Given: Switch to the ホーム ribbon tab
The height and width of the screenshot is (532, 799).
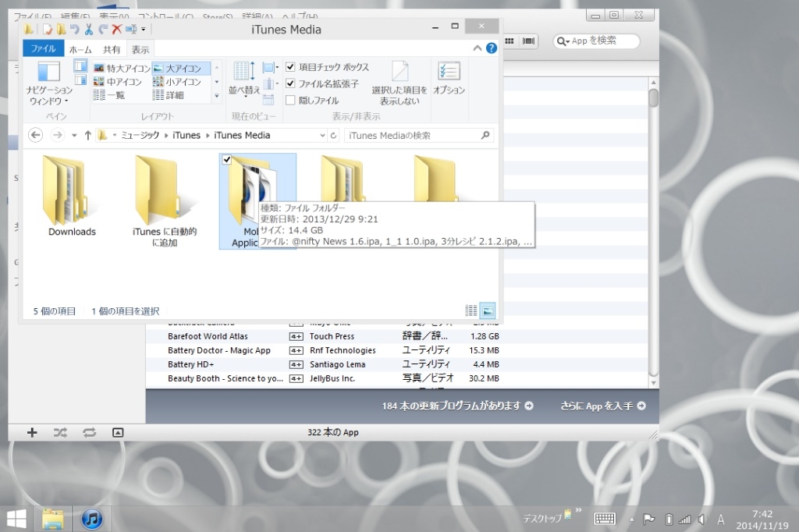Looking at the screenshot, I should coord(80,49).
